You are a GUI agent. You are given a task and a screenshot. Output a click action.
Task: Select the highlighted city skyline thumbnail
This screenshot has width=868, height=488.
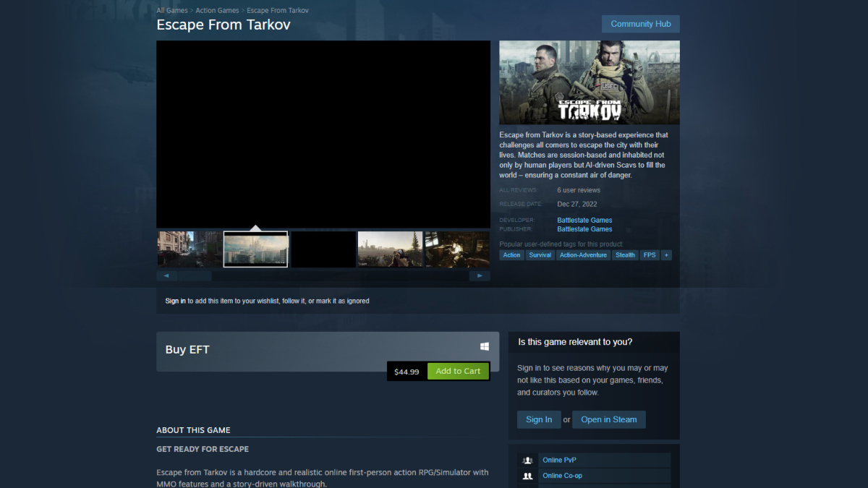pyautogui.click(x=255, y=249)
